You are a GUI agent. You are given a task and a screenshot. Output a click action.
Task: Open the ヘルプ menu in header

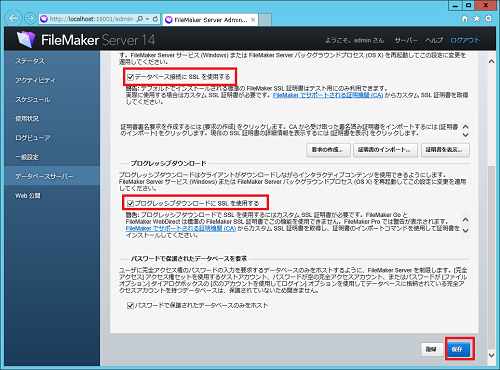[x=434, y=40]
